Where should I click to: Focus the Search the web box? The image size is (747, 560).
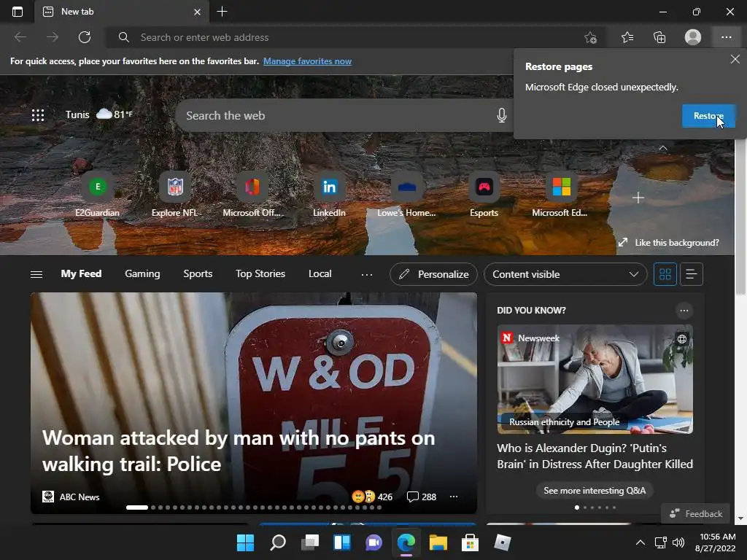pos(344,115)
